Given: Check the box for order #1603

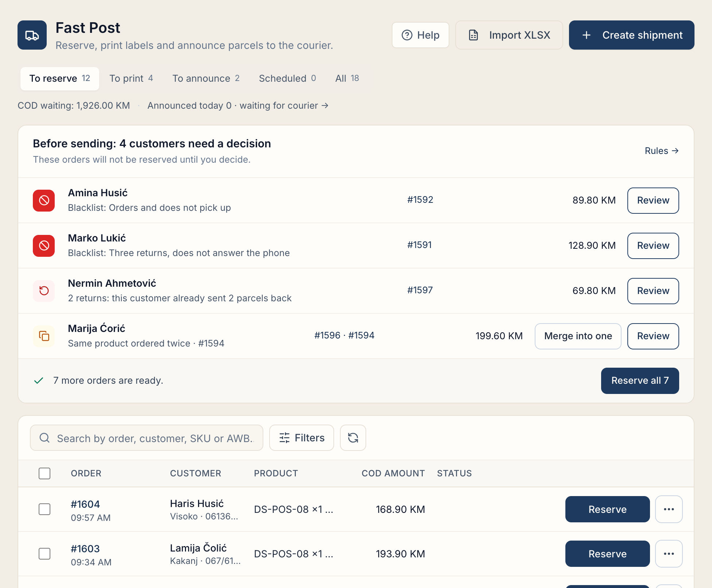Looking at the screenshot, I should click(44, 553).
